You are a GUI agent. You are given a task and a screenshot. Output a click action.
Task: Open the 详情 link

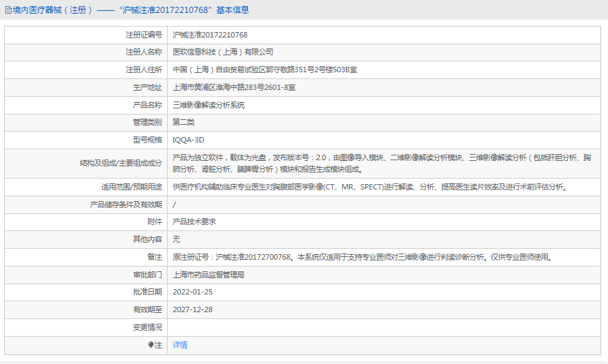[x=180, y=345]
